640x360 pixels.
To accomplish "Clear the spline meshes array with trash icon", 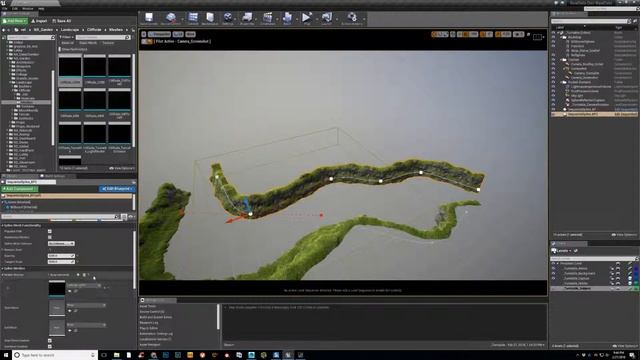I will coord(84,275).
